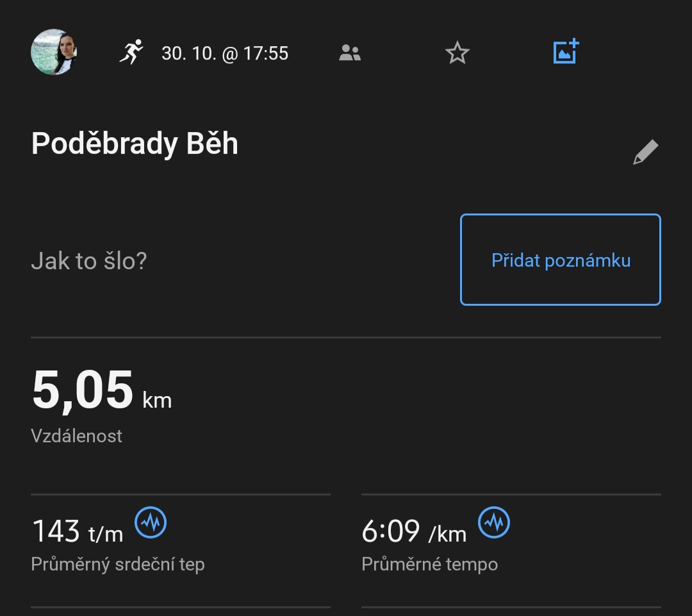Open the heart rate chart icon
Image resolution: width=692 pixels, height=616 pixels.
pyautogui.click(x=151, y=523)
